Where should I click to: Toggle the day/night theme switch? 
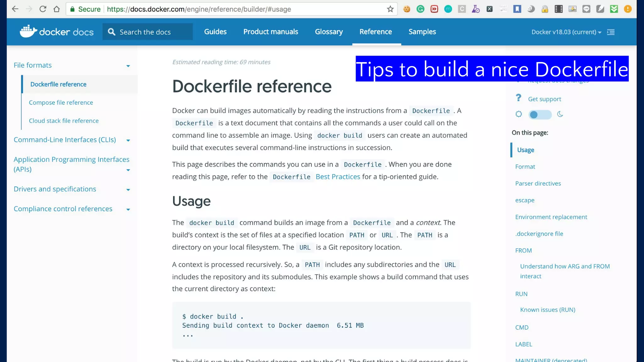click(540, 115)
